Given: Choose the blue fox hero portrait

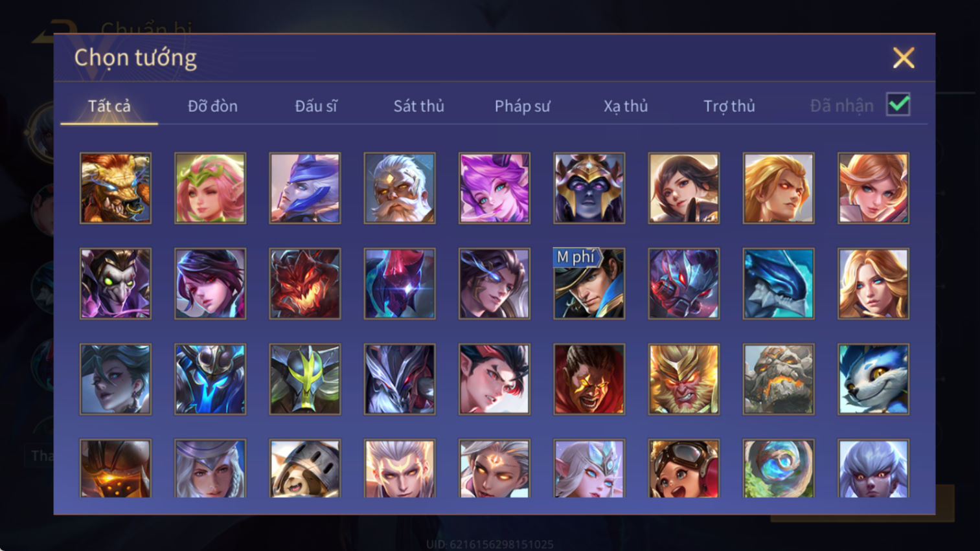Looking at the screenshot, I should (872, 379).
